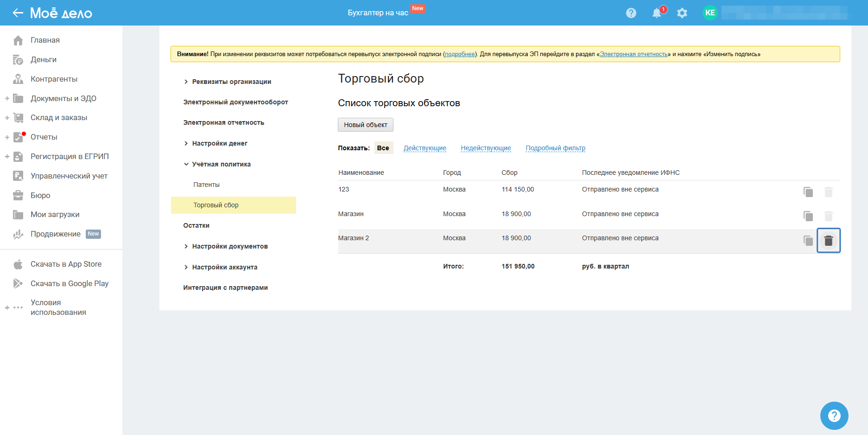
Task: Open Патенты settings item
Action: click(206, 185)
